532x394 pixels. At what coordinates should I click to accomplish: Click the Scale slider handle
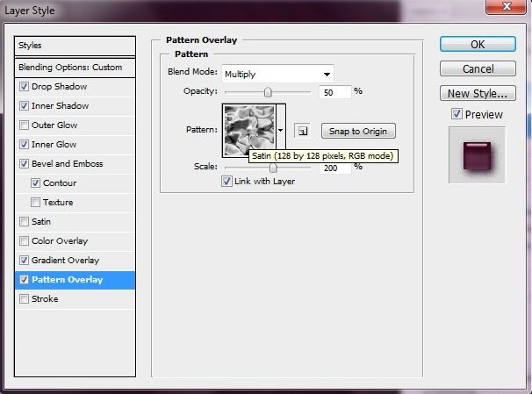pyautogui.click(x=273, y=167)
